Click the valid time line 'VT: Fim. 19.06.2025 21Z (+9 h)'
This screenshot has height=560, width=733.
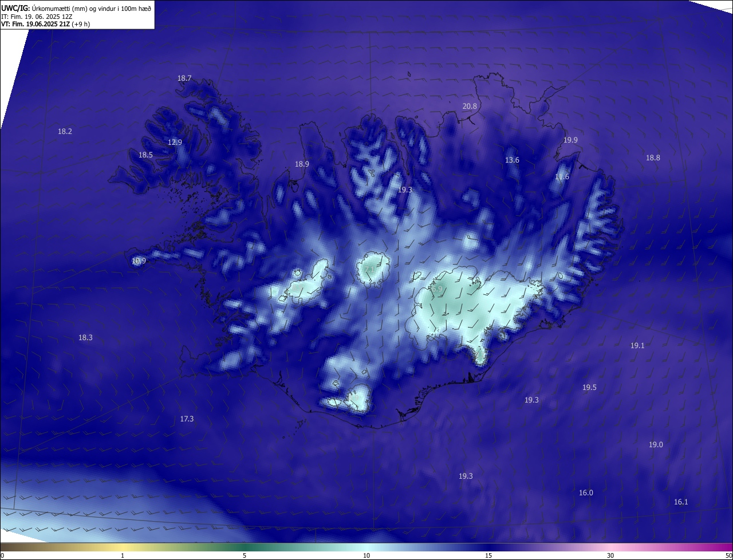[46, 24]
